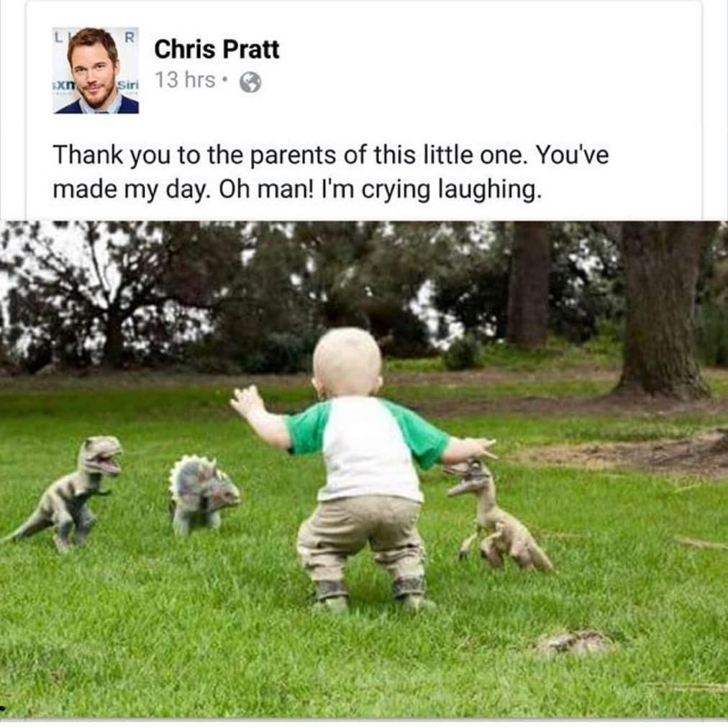Click the Chris Pratt name link
This screenshot has width=728, height=728.
click(x=217, y=49)
